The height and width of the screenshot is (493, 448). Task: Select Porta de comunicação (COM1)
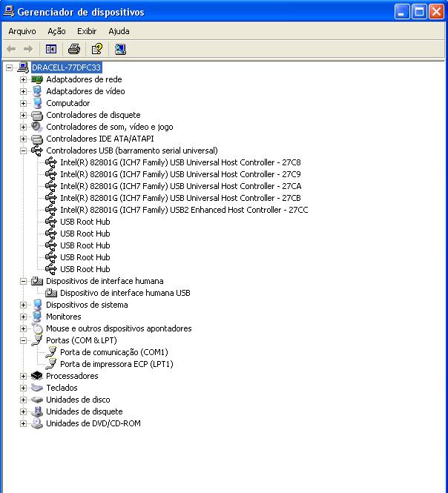pyautogui.click(x=114, y=352)
